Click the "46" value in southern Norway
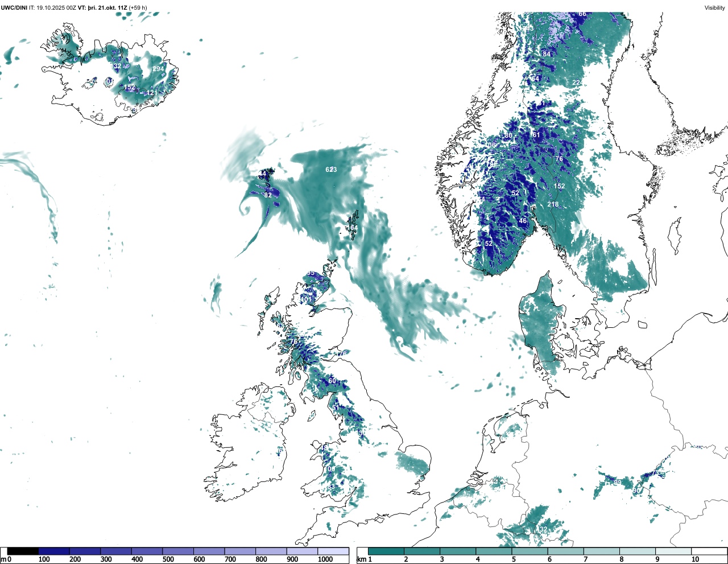The width and height of the screenshot is (728, 564). [x=523, y=221]
